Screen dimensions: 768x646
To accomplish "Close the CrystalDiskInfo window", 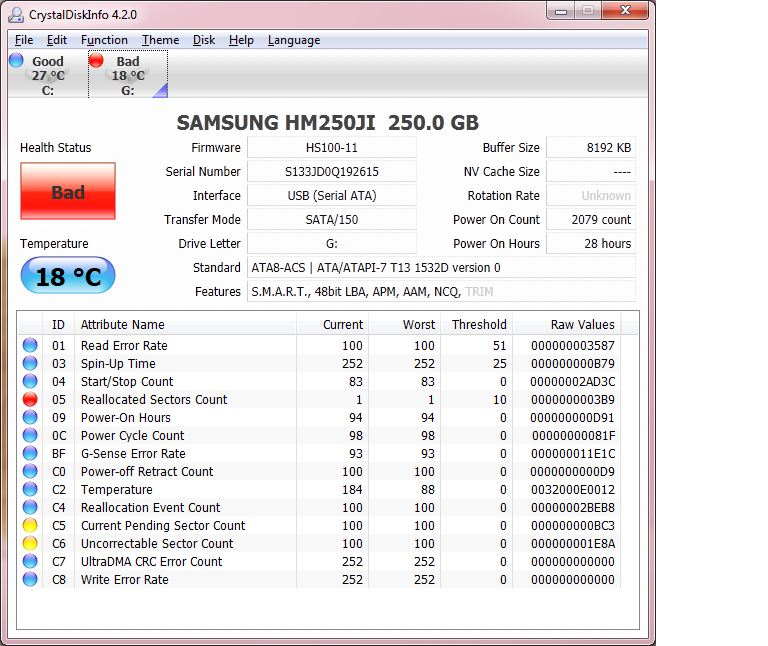I will tap(625, 11).
